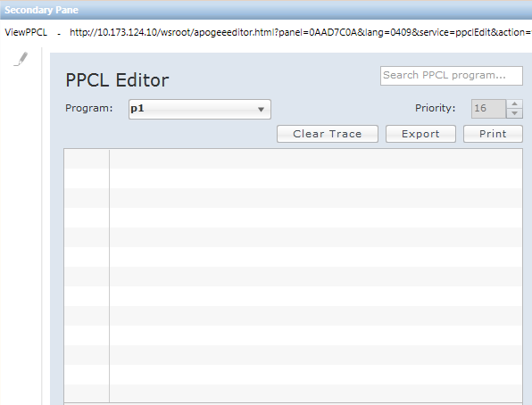Increase Priority with the up arrow

tap(514, 103)
